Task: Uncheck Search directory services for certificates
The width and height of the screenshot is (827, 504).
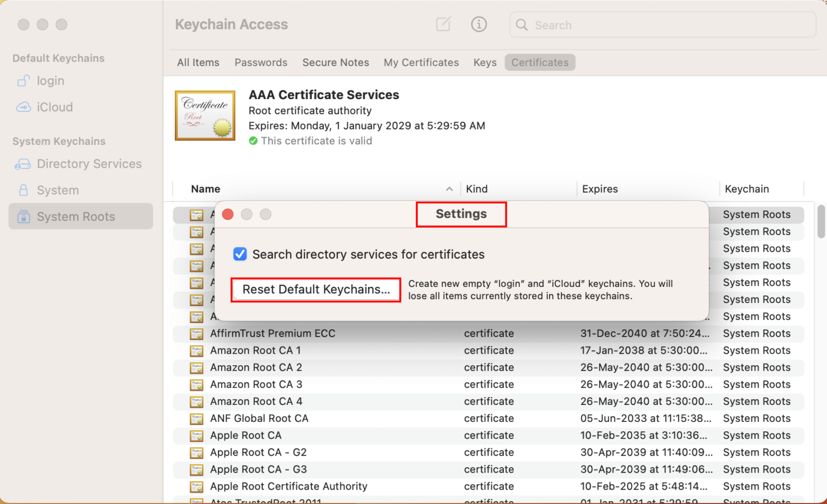Action: tap(240, 254)
